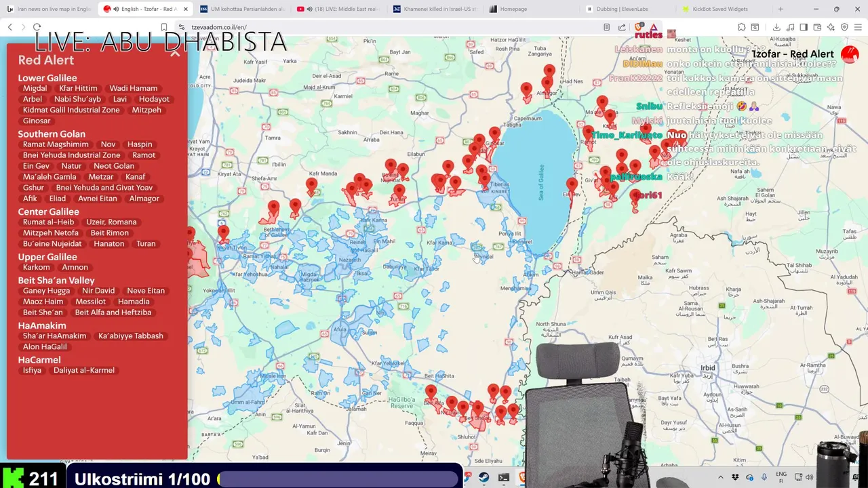The height and width of the screenshot is (488, 868).
Task: Open a new tab with plus button
Action: 781,9
